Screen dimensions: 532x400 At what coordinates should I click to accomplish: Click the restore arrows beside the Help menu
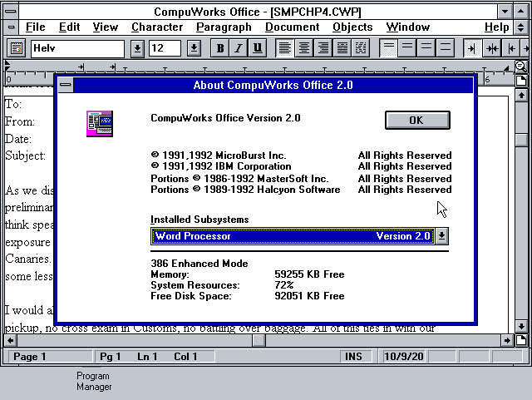pos(521,27)
